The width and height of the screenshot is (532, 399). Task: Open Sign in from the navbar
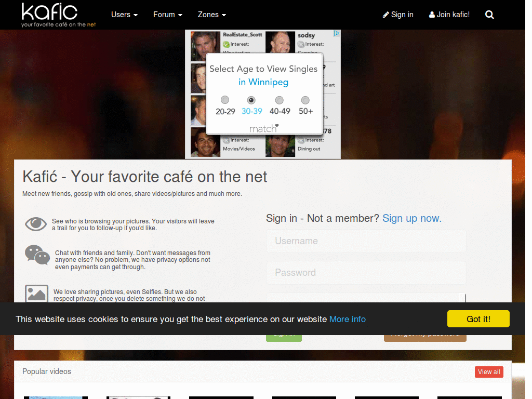point(398,15)
